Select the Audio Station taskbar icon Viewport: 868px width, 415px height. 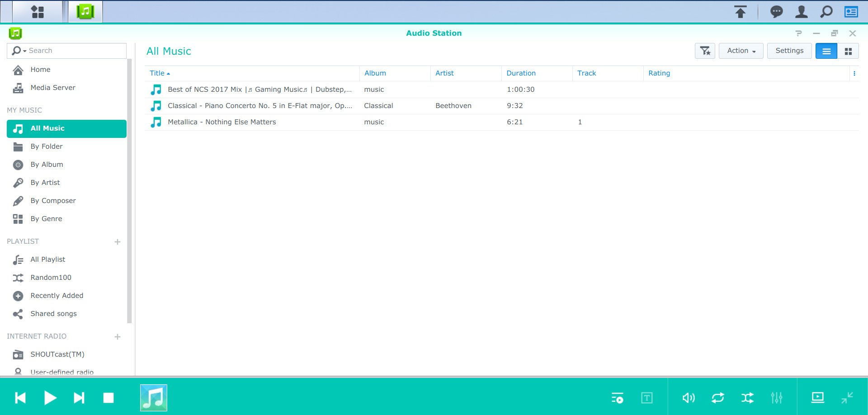coord(85,12)
